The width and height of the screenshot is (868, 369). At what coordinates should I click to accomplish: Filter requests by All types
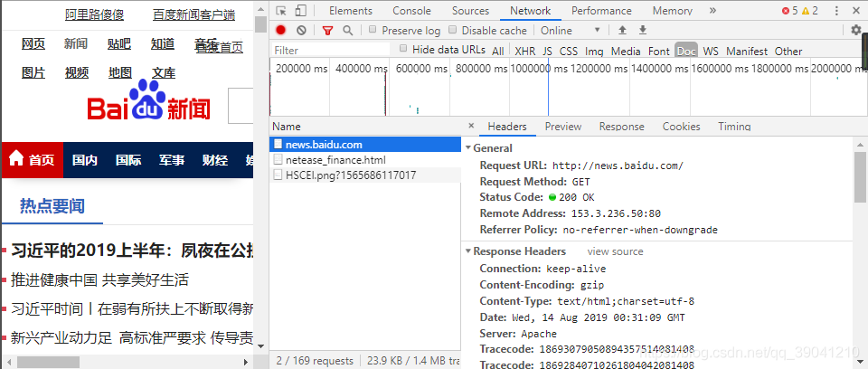pos(498,51)
